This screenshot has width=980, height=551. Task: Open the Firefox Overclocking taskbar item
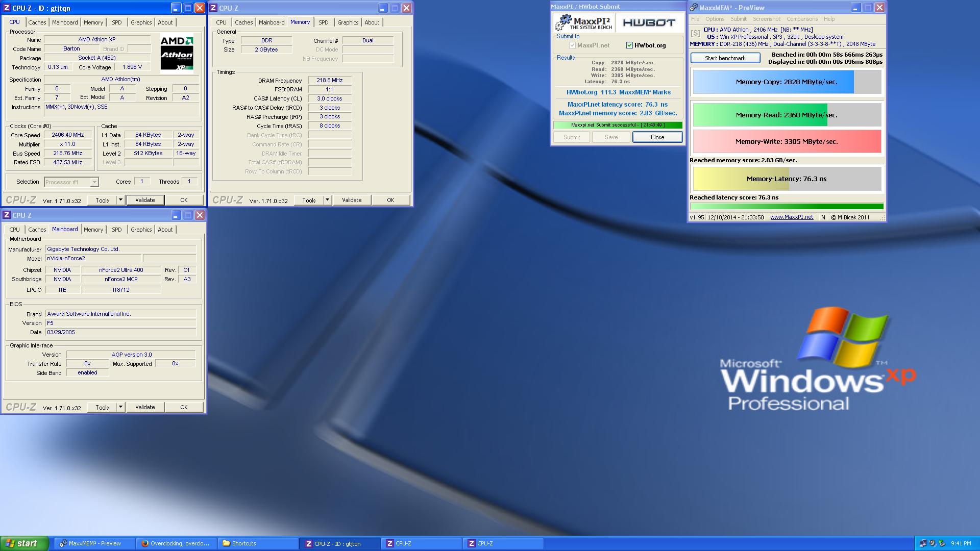pyautogui.click(x=176, y=543)
